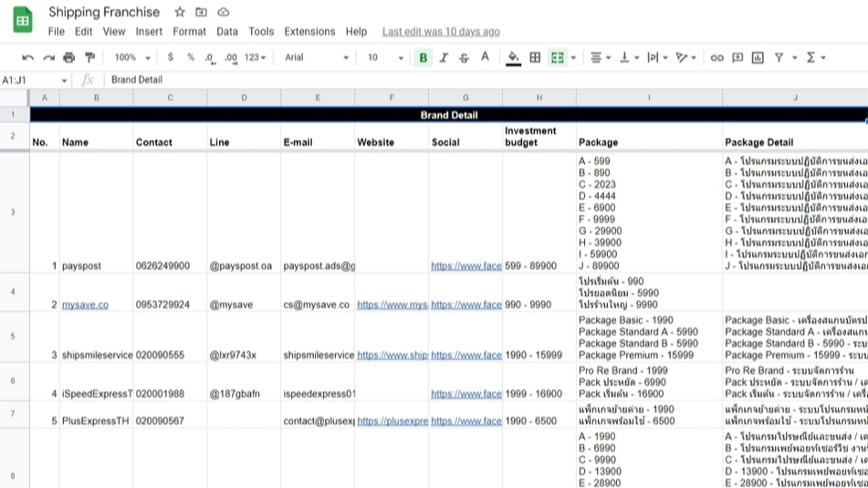Screen dimensions: 868x488
Task: Insert a comment
Action: 737,57
